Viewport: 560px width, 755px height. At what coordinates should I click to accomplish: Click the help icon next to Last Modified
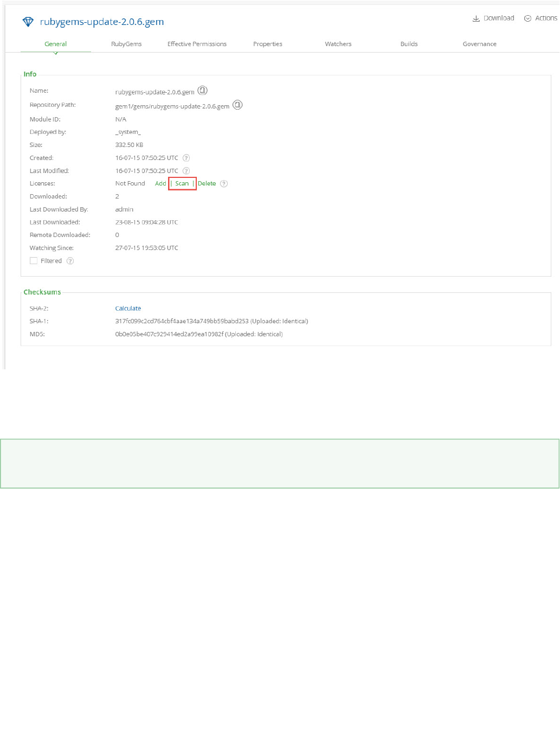point(186,171)
